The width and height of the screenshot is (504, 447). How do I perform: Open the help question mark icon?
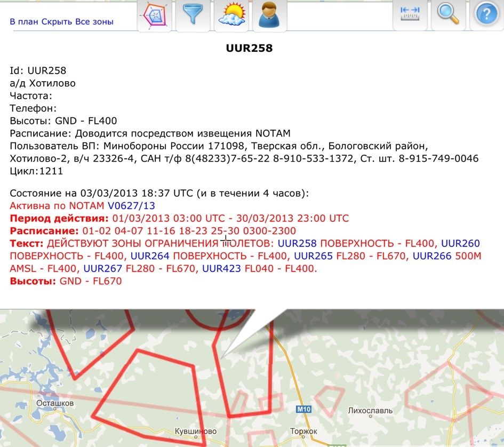pos(486,14)
